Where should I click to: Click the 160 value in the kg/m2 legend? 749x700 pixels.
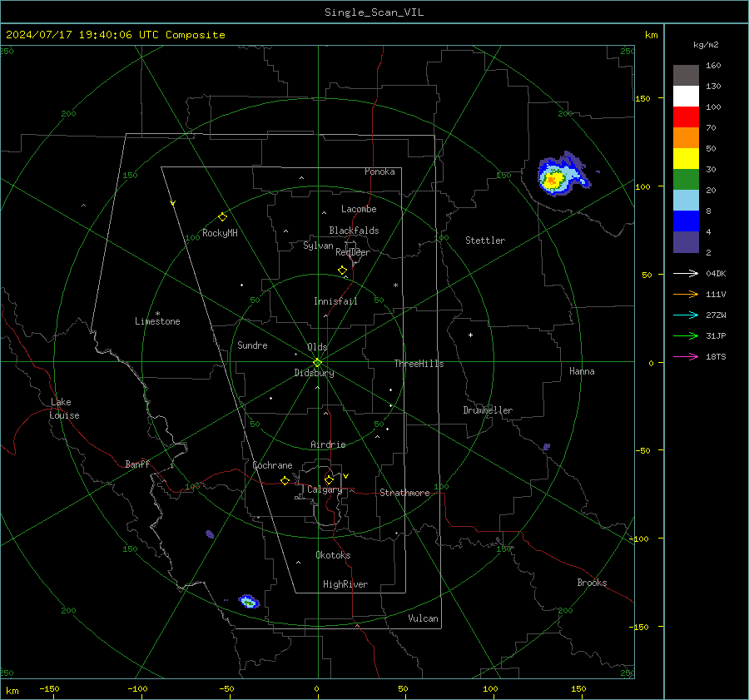pos(713,66)
